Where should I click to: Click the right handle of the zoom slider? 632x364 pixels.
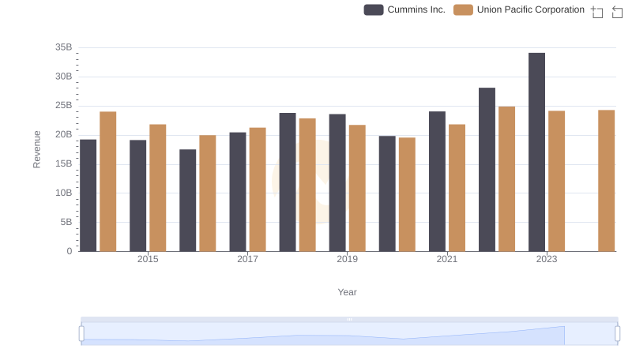pos(618,334)
